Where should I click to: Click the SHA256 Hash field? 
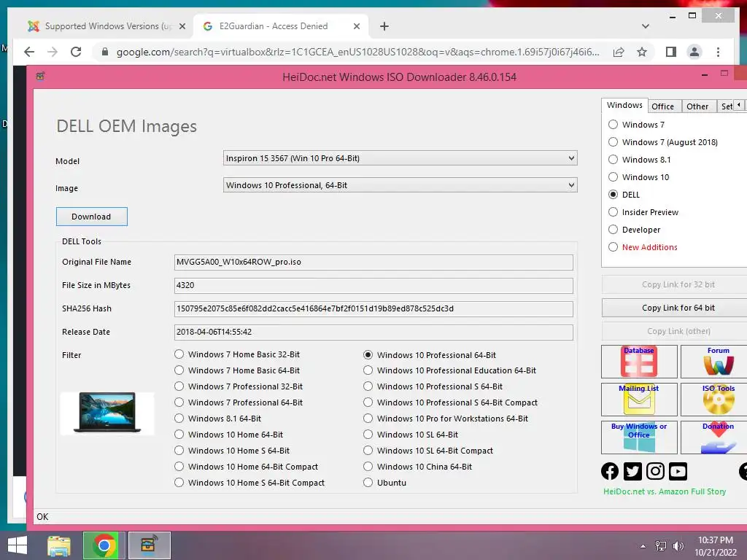[373, 308]
